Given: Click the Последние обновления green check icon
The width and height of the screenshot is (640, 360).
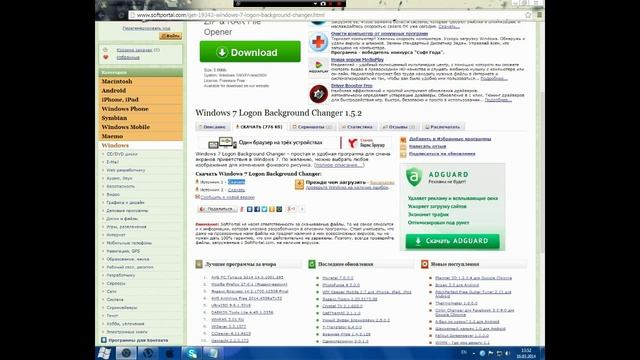Looking at the screenshot, I should [312, 264].
